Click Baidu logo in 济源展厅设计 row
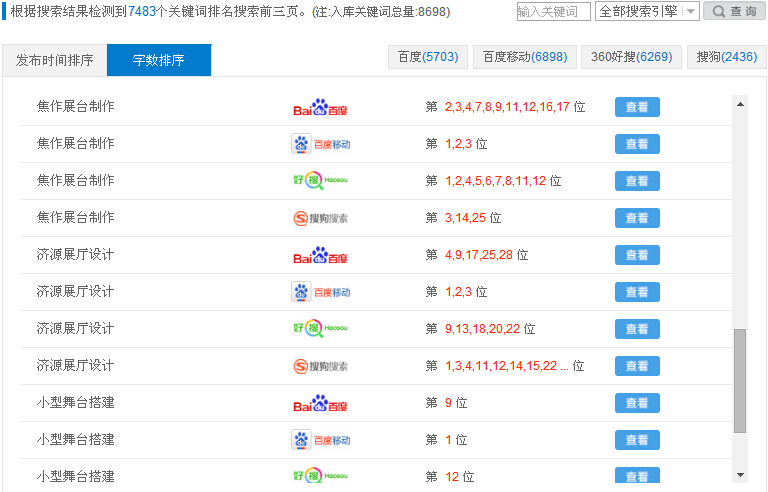 [x=320, y=255]
